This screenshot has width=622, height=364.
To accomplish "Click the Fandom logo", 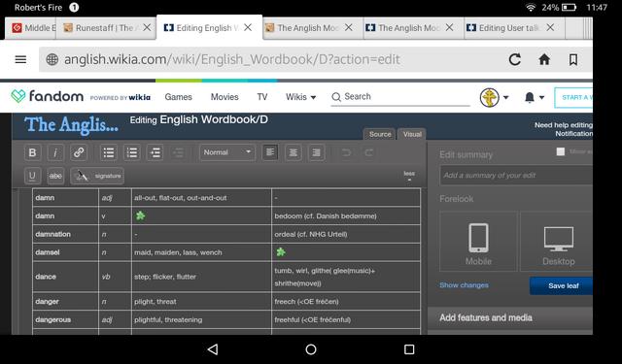I will pos(47,96).
